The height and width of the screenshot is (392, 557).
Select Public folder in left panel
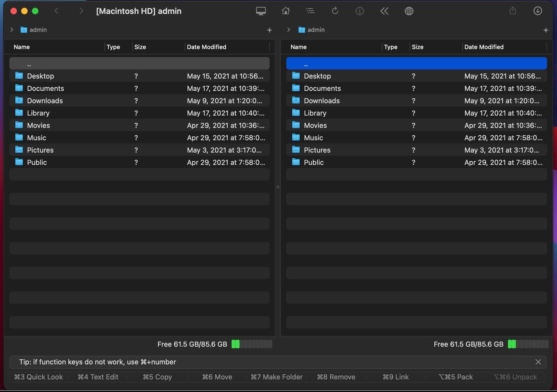[140, 162]
